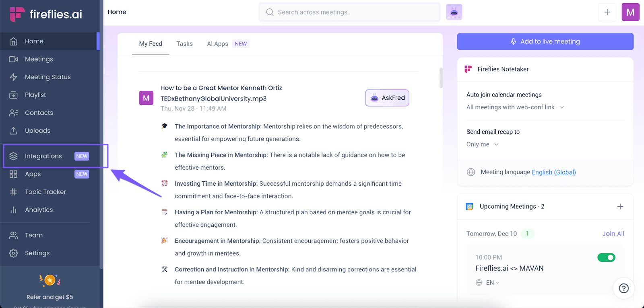Click Encouragement in Mentorship bullet

click(292, 247)
